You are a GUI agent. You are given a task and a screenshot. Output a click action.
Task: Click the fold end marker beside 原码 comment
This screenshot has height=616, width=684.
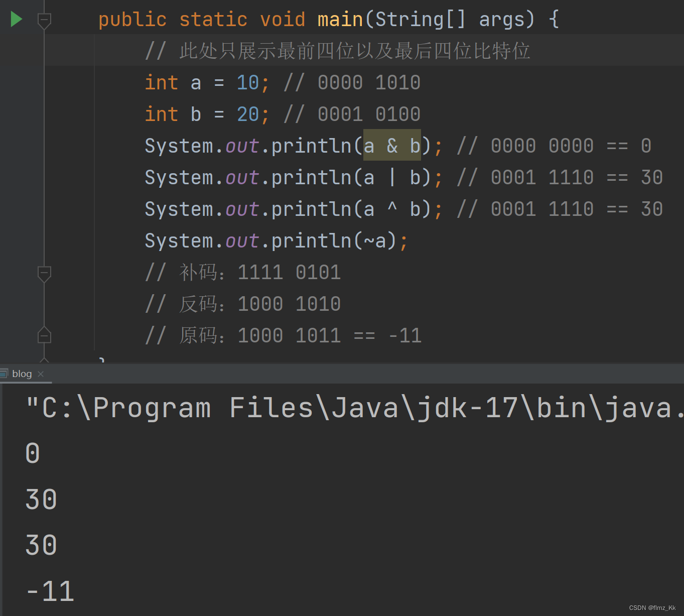(x=44, y=335)
